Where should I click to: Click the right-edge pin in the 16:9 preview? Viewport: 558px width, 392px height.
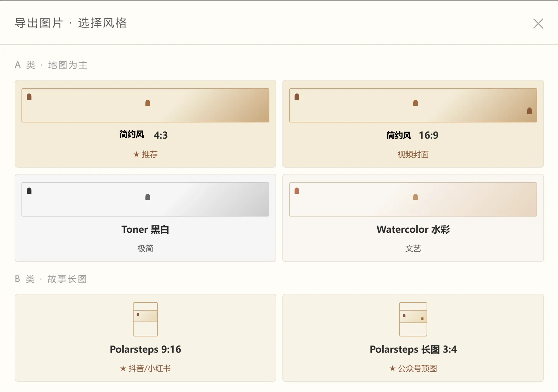tap(529, 111)
